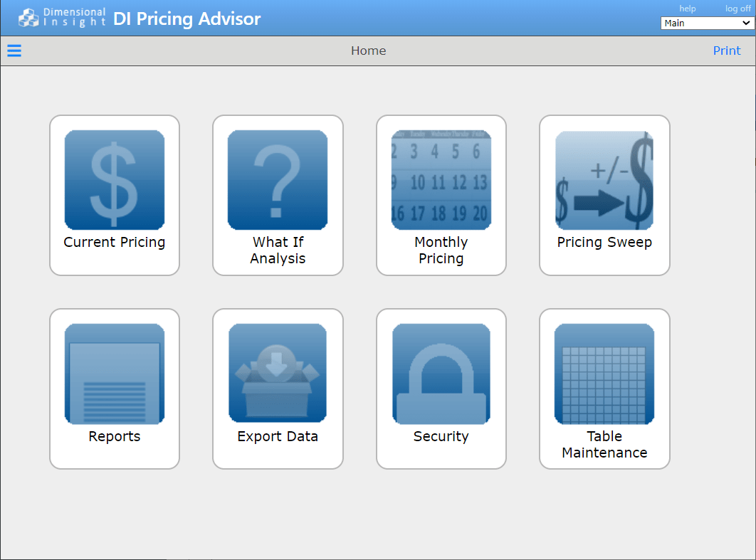Expand the Main dropdown selector
This screenshot has height=560, width=756.
coord(706,23)
